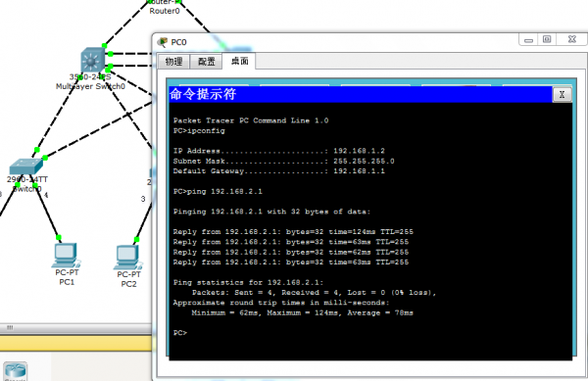Viewport: 588px width, 381px height.
Task: Switch to the 配置 tab
Action: [x=206, y=62]
